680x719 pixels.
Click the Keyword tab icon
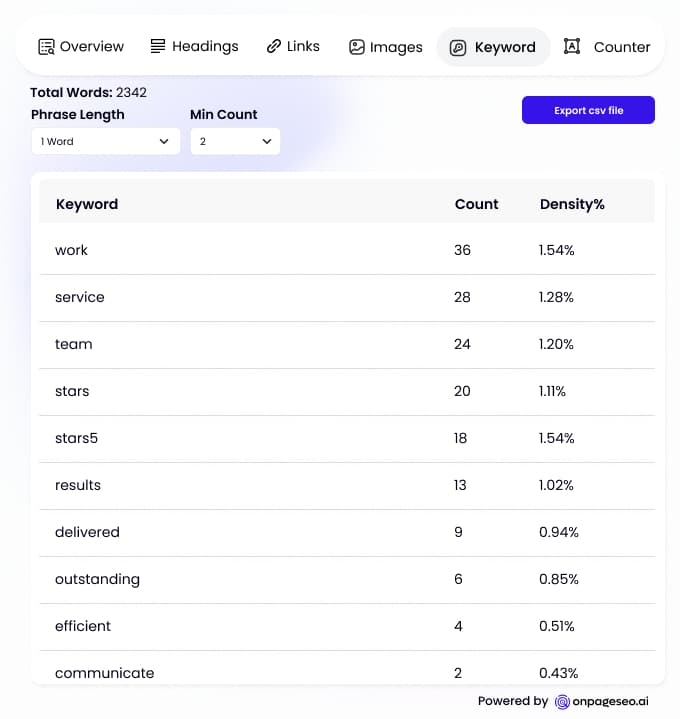click(x=458, y=48)
